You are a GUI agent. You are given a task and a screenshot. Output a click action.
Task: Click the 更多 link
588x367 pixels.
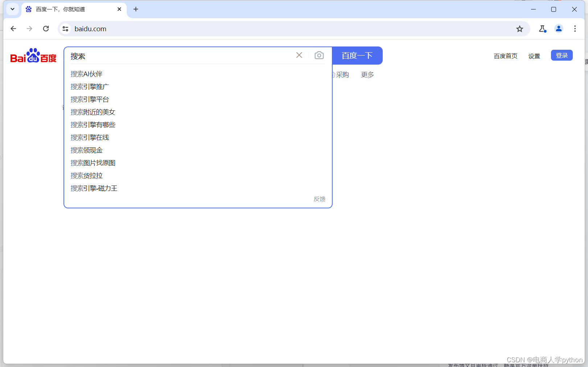(367, 75)
